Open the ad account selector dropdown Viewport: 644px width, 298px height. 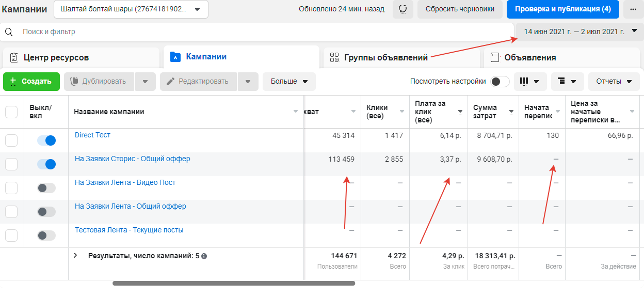point(131,9)
